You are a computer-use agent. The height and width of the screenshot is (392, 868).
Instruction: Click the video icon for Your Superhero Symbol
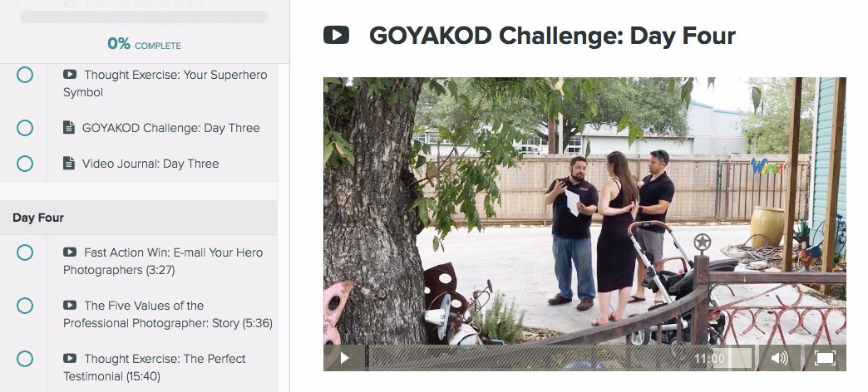pyautogui.click(x=70, y=74)
